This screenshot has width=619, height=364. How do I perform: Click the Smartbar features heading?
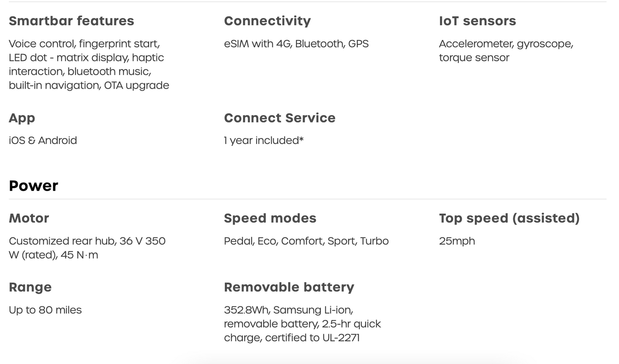point(71,21)
